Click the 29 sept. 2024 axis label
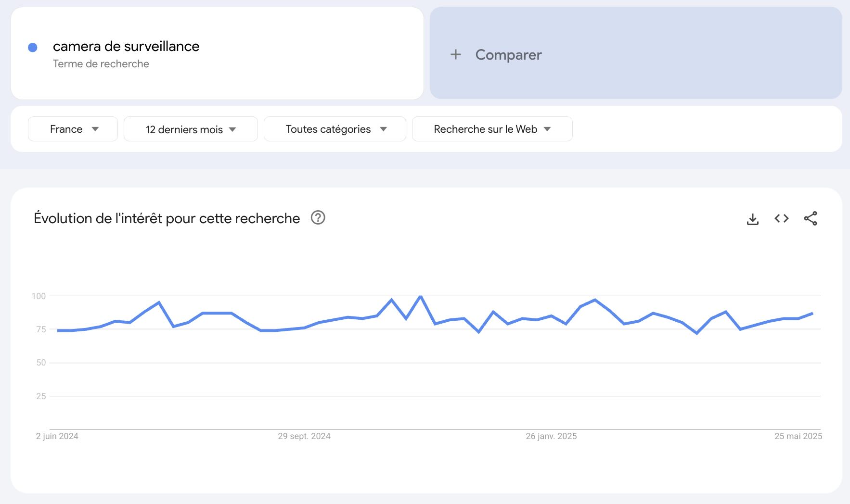This screenshot has width=850, height=504. click(x=304, y=436)
